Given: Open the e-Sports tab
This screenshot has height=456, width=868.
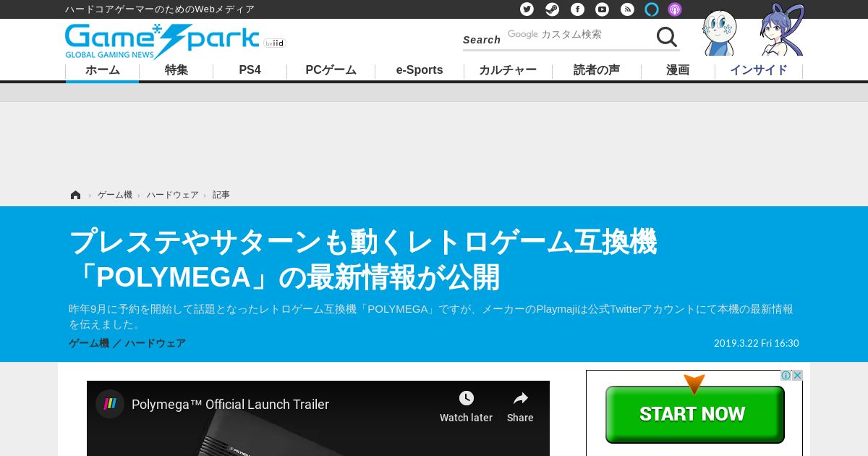Looking at the screenshot, I should [420, 70].
